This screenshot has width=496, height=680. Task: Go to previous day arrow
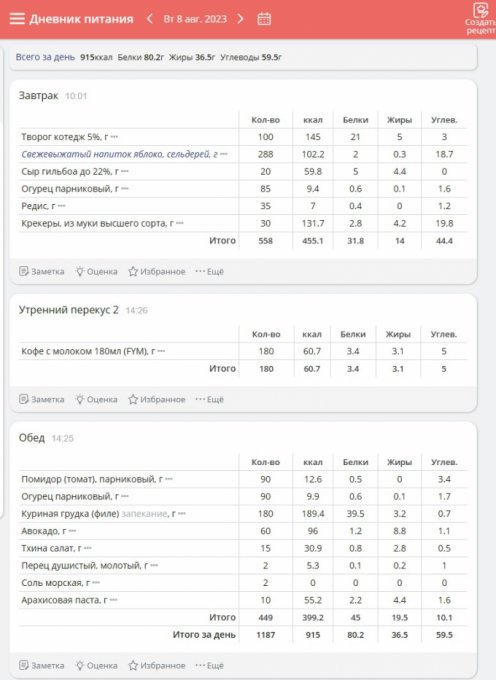click(x=150, y=19)
